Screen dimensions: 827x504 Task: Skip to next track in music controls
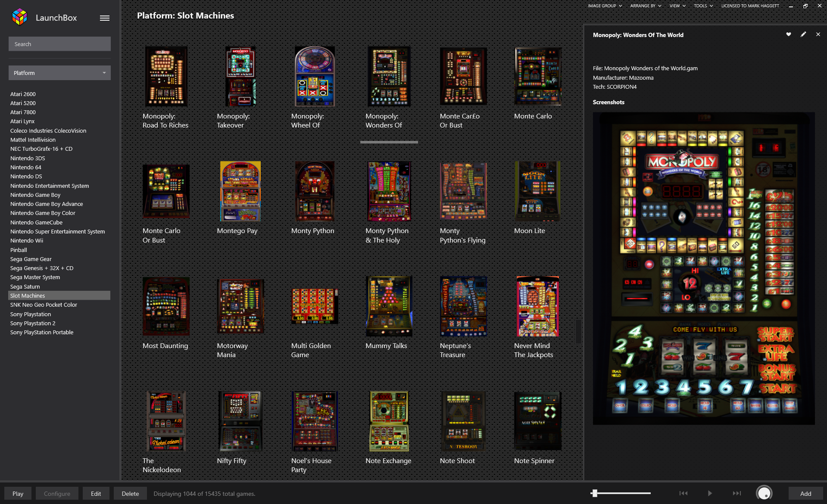(737, 493)
